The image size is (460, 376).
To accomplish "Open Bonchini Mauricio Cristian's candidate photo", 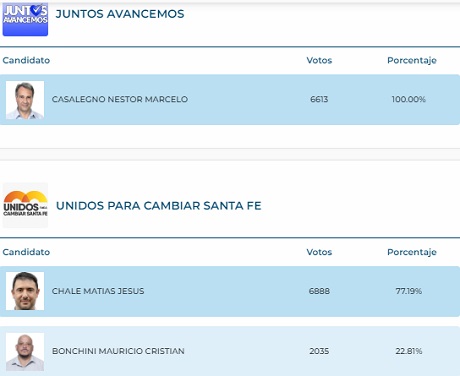I will (x=25, y=352).
